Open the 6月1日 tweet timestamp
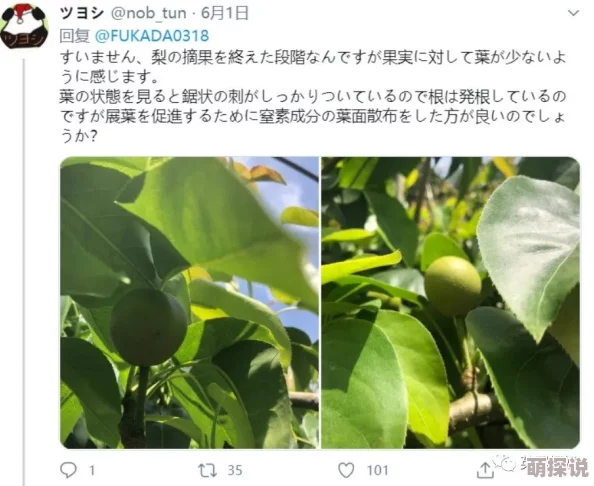The width and height of the screenshot is (594, 486). point(225,13)
